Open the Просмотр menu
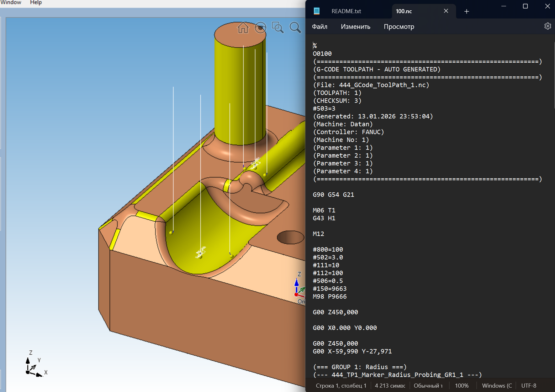The image size is (555, 392). [x=399, y=27]
